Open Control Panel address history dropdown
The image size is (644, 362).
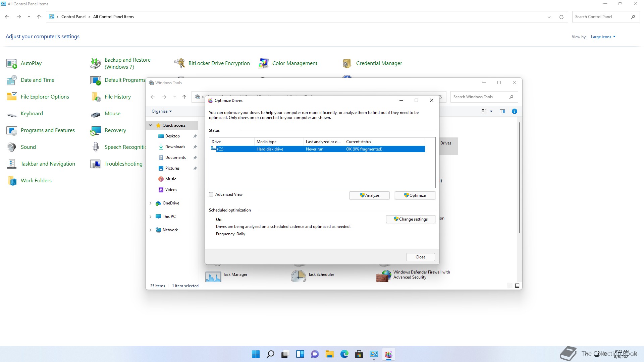point(549,17)
